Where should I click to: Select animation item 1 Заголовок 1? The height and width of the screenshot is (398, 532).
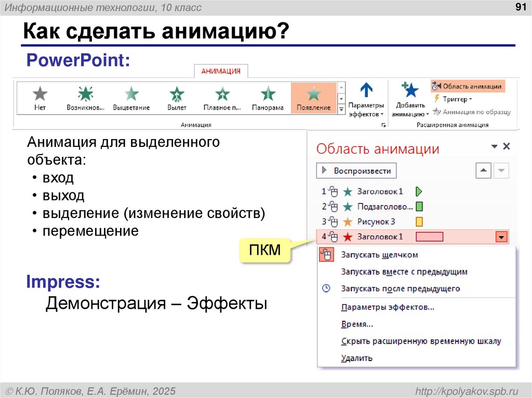[x=412, y=191]
